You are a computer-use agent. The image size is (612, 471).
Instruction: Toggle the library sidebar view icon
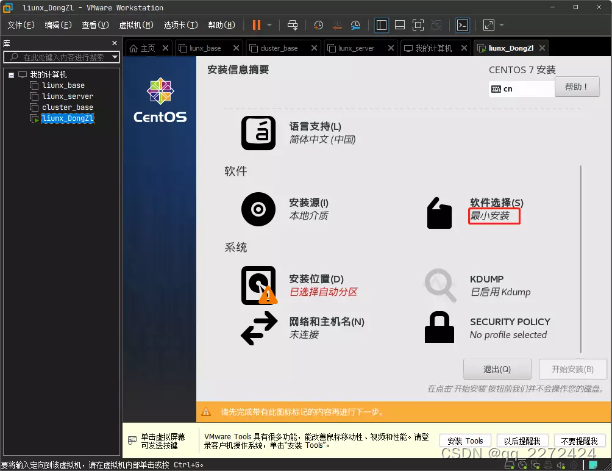(x=381, y=25)
